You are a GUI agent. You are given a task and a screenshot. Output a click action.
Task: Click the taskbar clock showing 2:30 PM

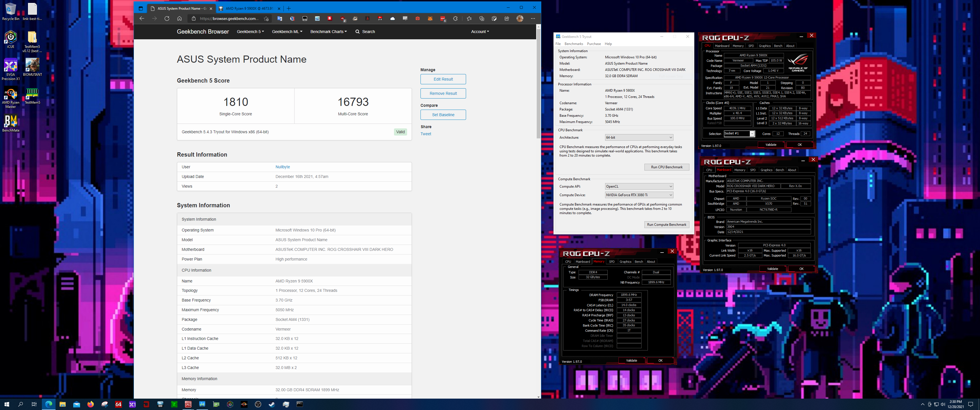(955, 404)
